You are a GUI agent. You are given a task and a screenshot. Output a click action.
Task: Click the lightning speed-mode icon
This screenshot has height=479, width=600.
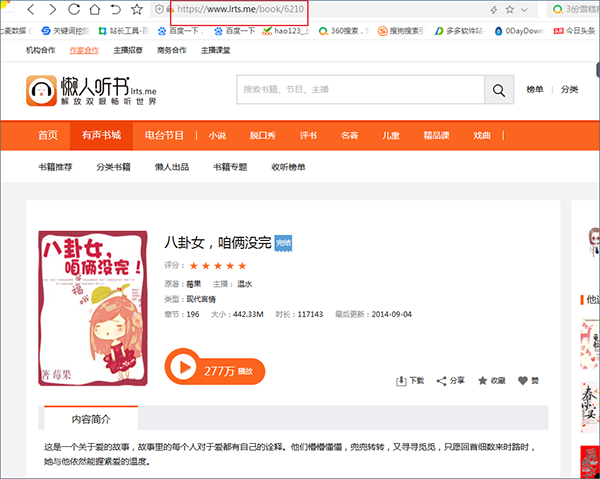pyautogui.click(x=494, y=10)
